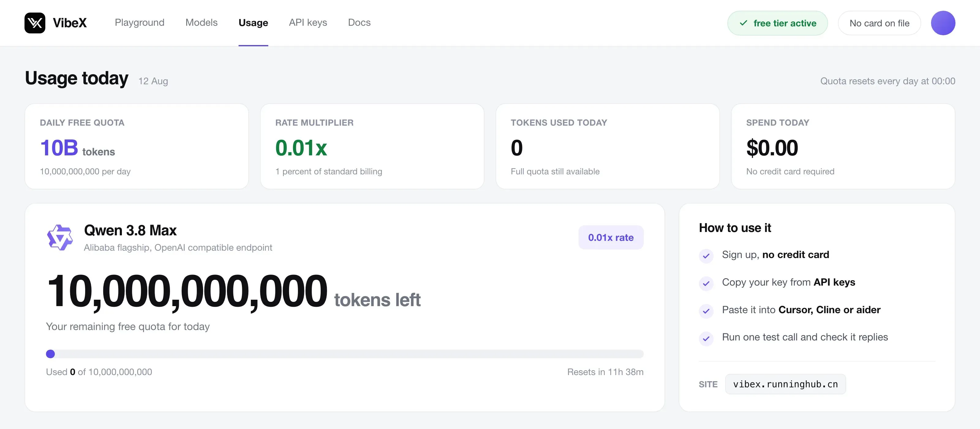Viewport: 980px width, 429px height.
Task: Click the green 0.01x multiplier value
Action: [x=301, y=148]
